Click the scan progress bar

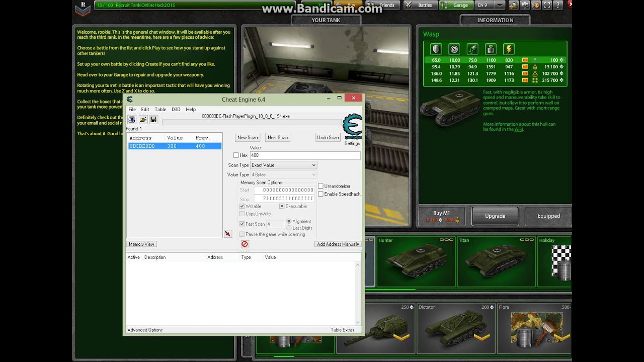click(x=252, y=122)
